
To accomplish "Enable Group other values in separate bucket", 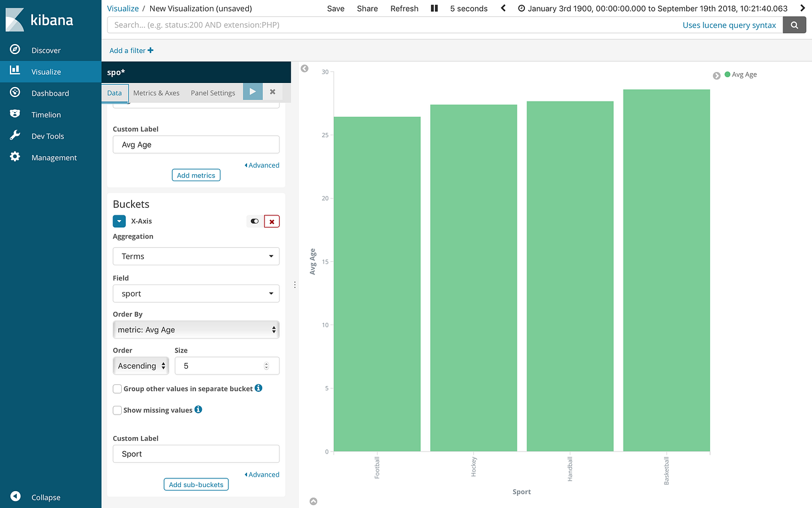I will pos(117,388).
